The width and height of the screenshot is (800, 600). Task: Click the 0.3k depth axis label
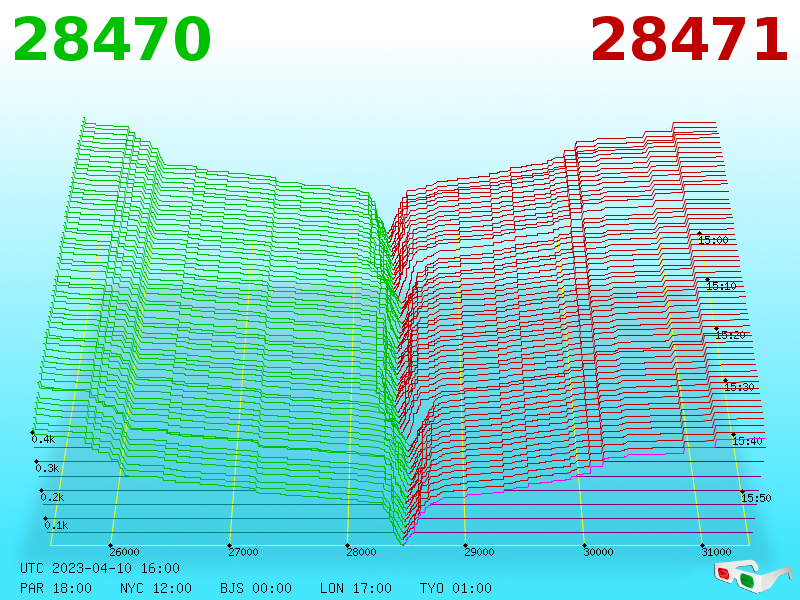47,468
